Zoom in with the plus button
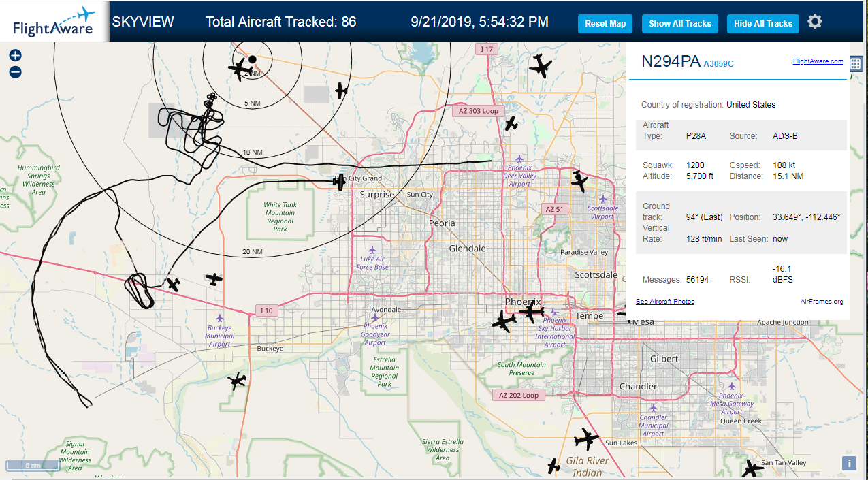The image size is (868, 480). pos(15,55)
